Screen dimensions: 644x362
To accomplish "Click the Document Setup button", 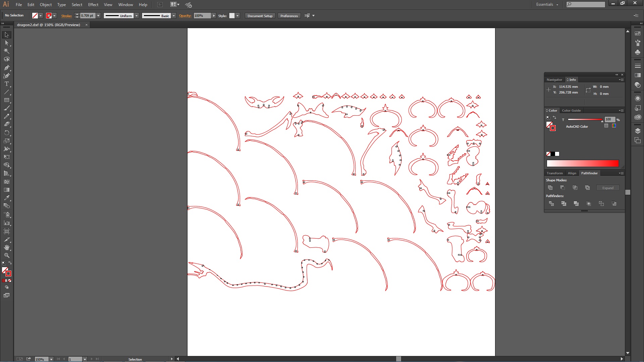I will (260, 16).
